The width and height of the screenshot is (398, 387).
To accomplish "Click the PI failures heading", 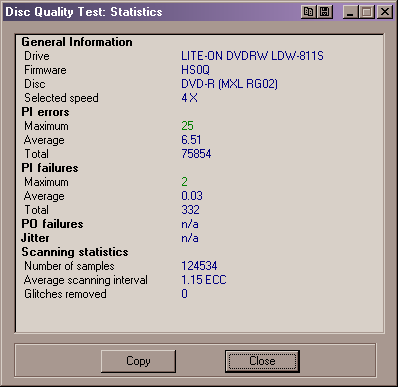I will point(50,168).
